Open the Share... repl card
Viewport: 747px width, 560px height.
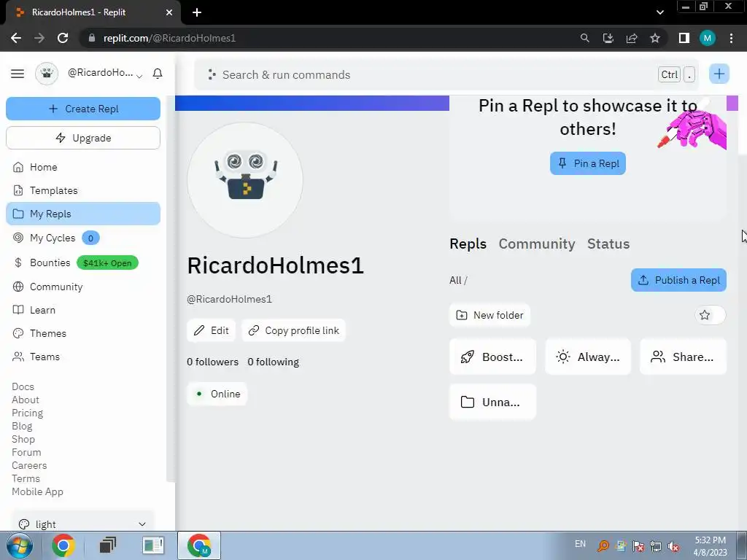point(683,357)
